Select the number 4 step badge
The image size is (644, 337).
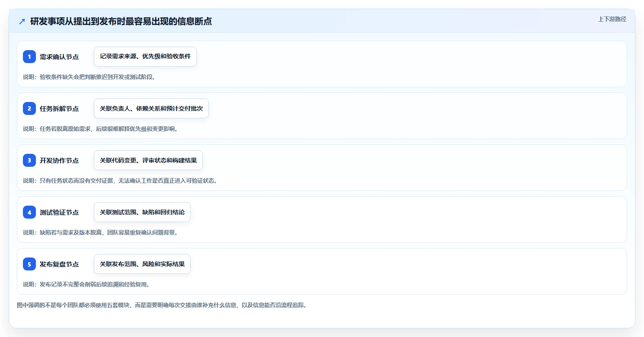point(29,212)
